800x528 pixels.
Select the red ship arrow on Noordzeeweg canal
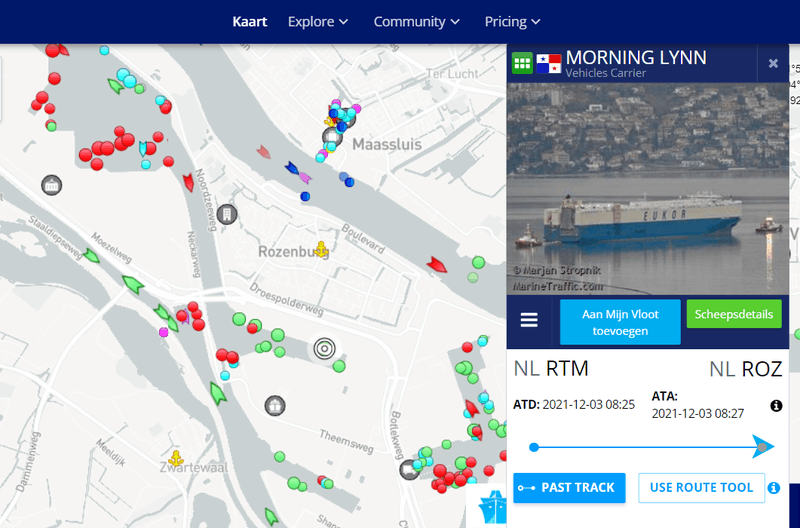pos(188,182)
